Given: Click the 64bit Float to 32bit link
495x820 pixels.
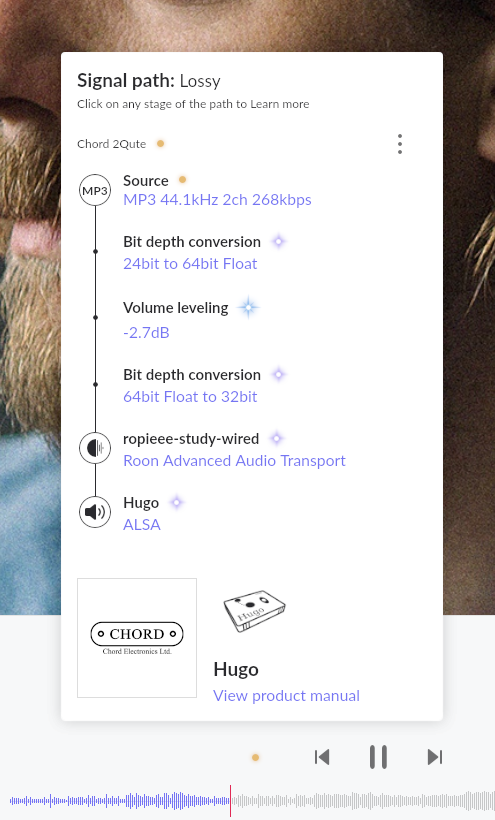Looking at the screenshot, I should click(190, 396).
